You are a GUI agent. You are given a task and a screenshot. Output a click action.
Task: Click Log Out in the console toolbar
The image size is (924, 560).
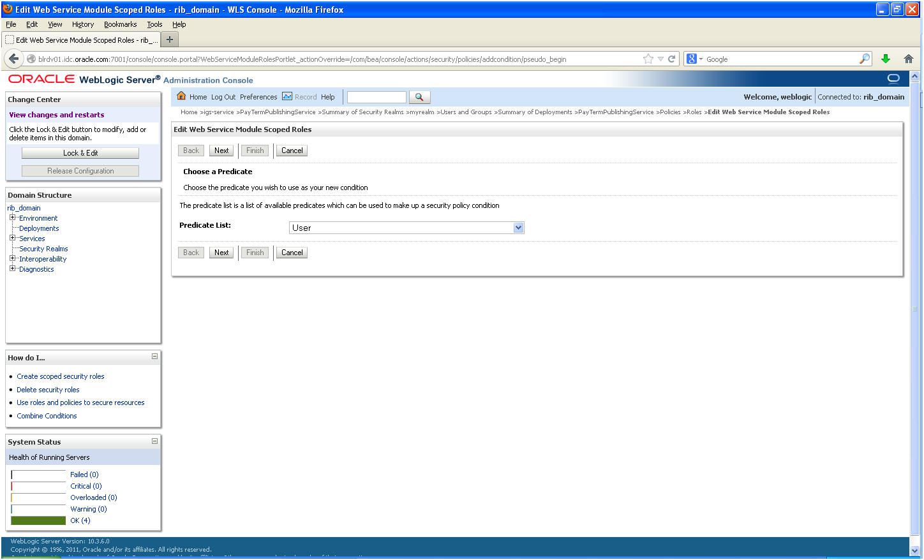[223, 97]
